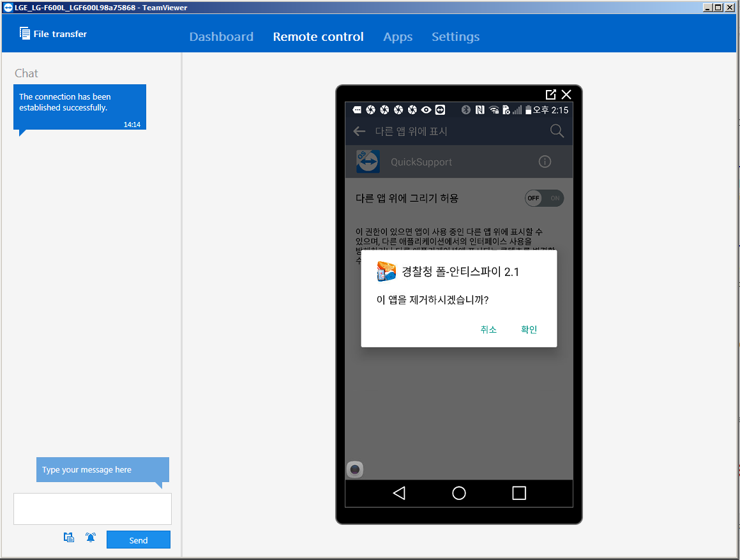Open the Apps tab
This screenshot has height=560, width=740.
[x=398, y=37]
